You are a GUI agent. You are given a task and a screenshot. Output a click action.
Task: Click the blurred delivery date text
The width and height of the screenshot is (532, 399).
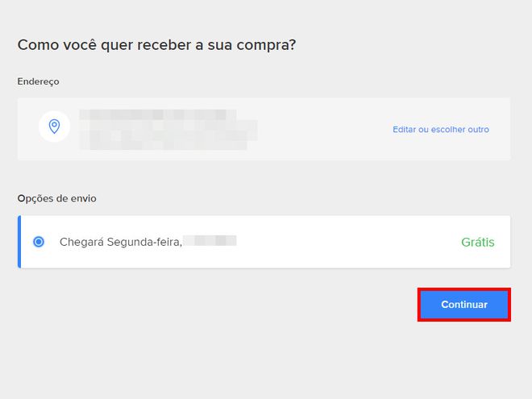pos(210,240)
